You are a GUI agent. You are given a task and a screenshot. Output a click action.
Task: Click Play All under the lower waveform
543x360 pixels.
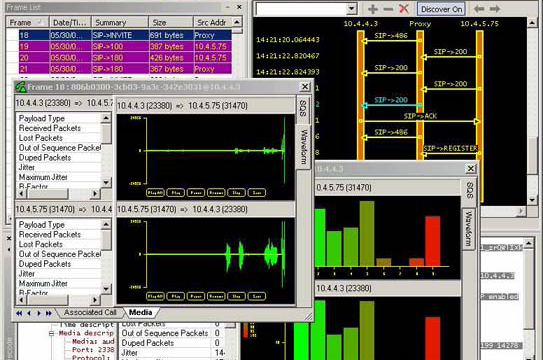tap(155, 296)
